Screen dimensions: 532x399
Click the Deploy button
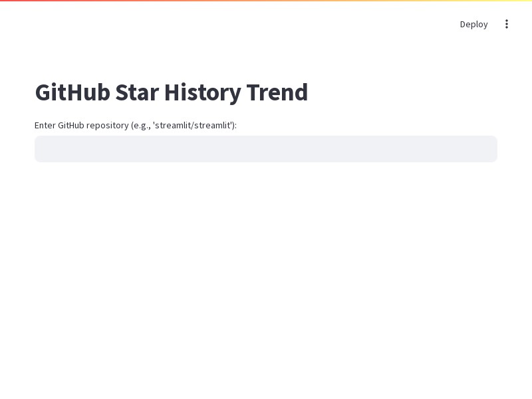(x=473, y=24)
